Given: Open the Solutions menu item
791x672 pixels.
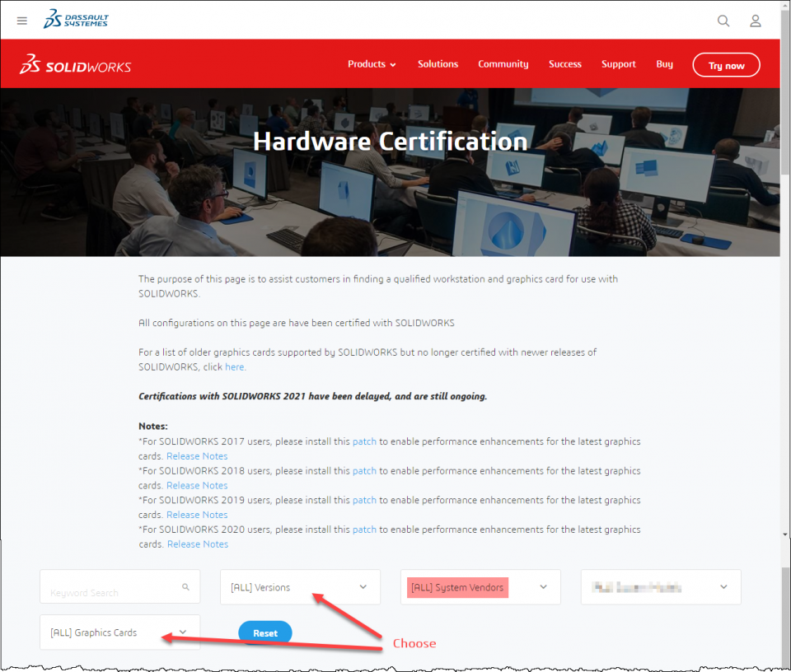Looking at the screenshot, I should point(438,64).
